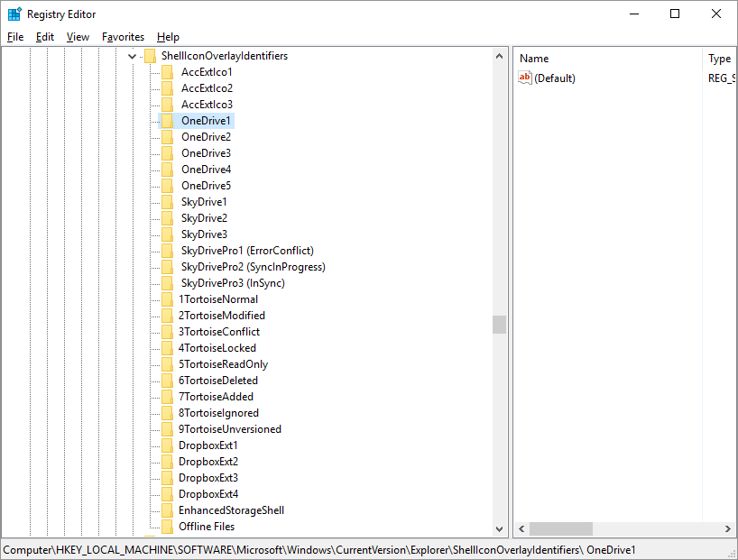Open the Help menu
Viewport: 738px width, 560px height.
coord(168,37)
